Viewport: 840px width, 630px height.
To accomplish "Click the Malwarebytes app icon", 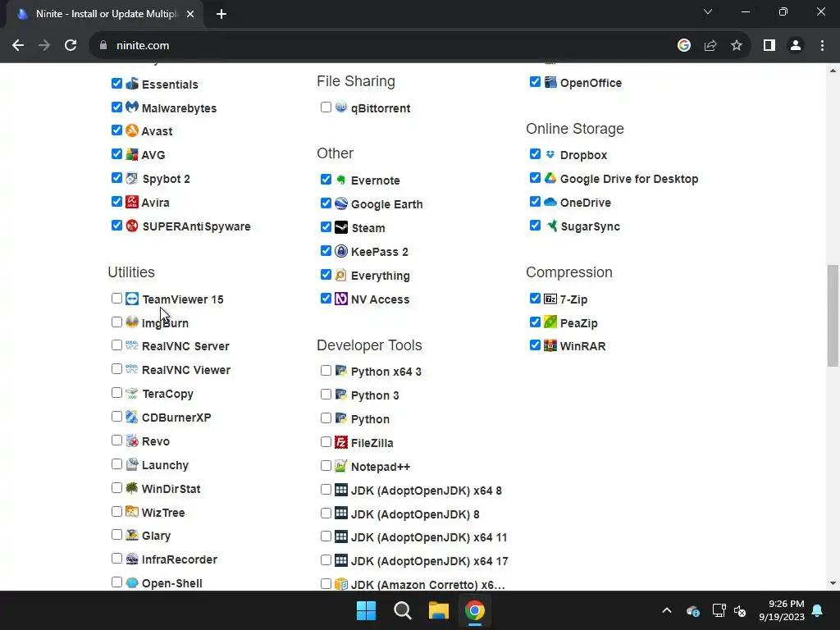I will click(132, 107).
